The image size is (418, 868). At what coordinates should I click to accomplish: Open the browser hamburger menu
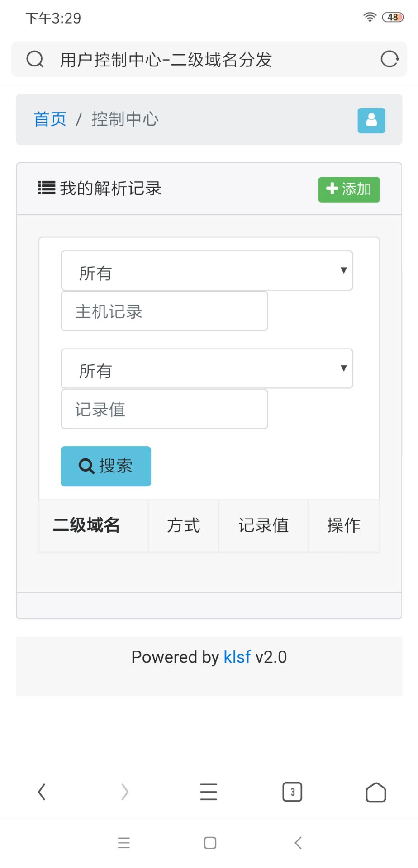tap(209, 792)
